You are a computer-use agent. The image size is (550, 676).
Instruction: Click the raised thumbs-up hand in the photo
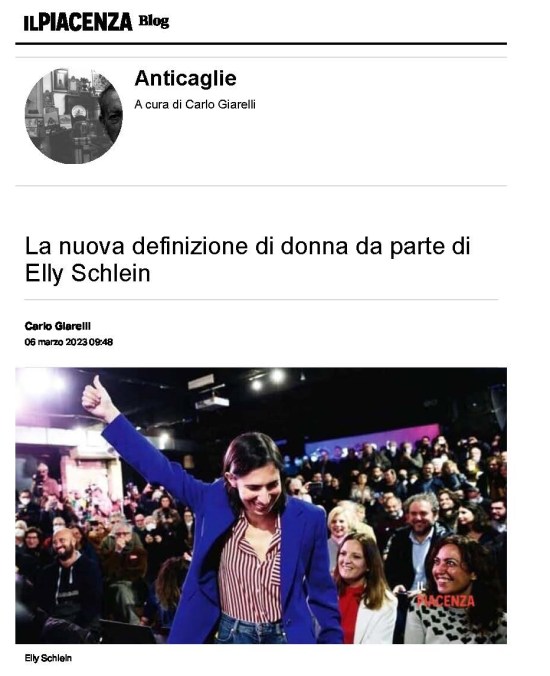(x=96, y=398)
